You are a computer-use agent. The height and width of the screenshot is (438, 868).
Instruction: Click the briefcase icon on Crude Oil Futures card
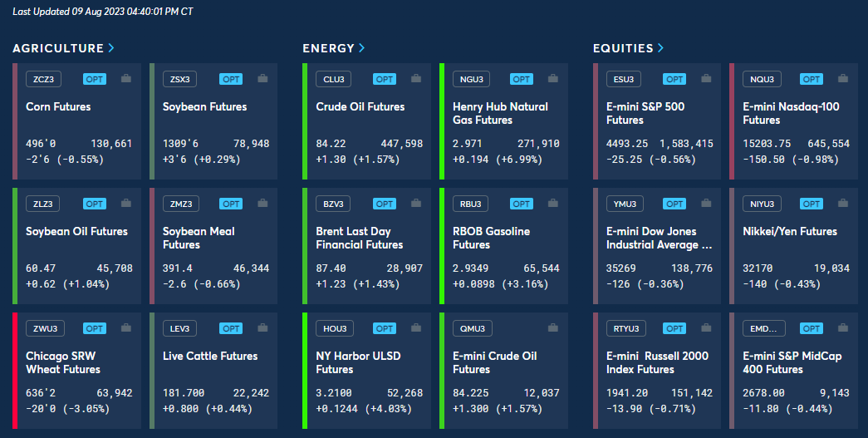(416, 79)
